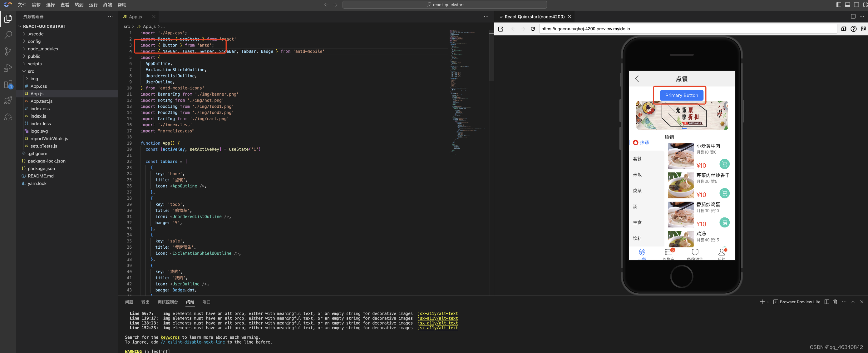Open the Search view in activity bar

pos(8,35)
